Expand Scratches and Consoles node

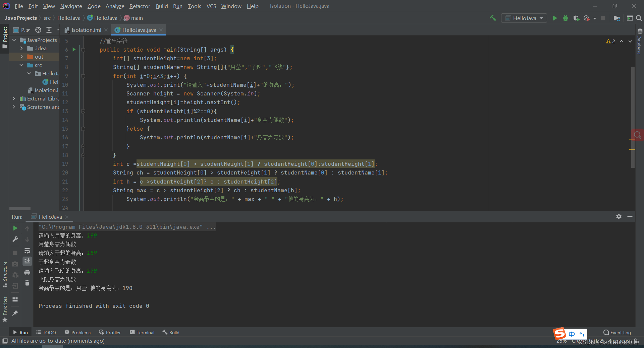[x=14, y=107]
